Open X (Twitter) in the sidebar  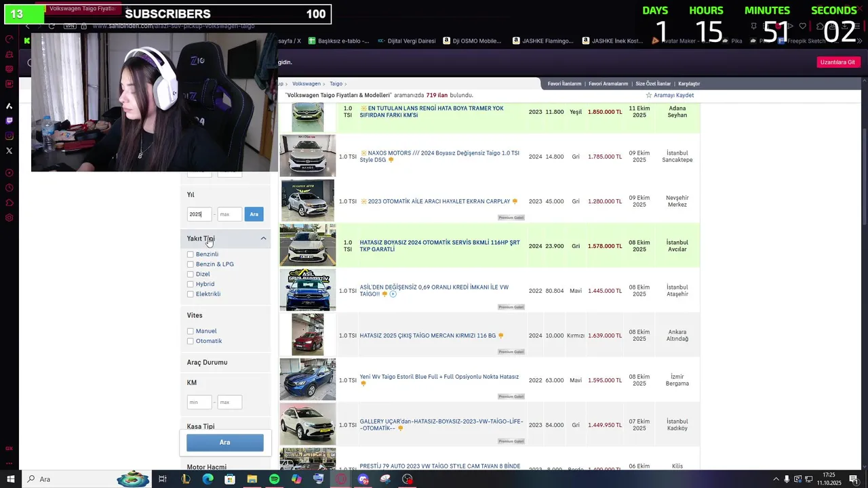click(x=9, y=150)
